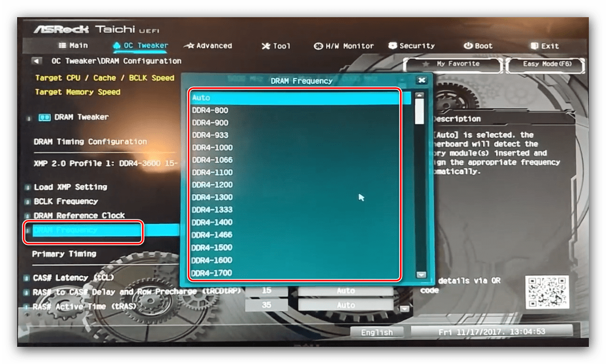Open the My Favorite star button
This screenshot has height=364, width=606.
[453, 64]
